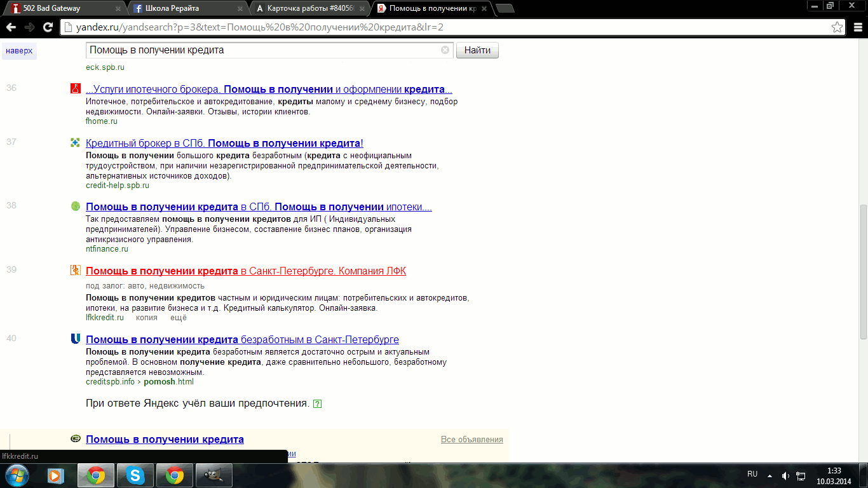Open the Компания ЛФК red result link
Viewport: 868px width, 488px height.
coord(246,271)
